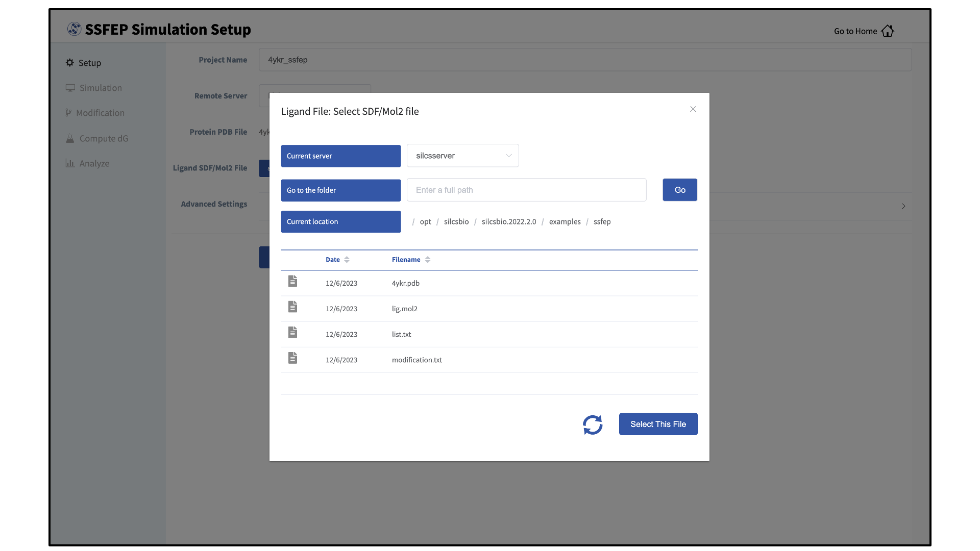Click the file icon for modification.txt
980x551 pixels.
tap(292, 358)
